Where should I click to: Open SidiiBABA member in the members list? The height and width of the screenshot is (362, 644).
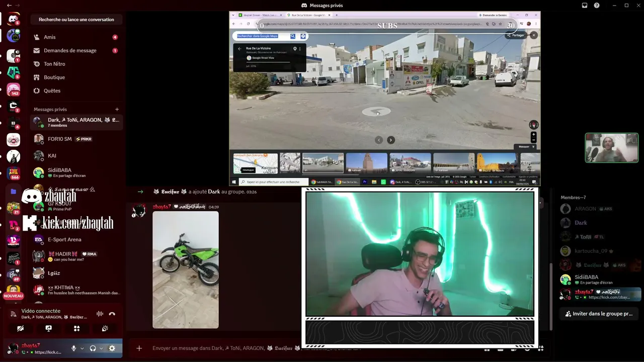pos(600,279)
